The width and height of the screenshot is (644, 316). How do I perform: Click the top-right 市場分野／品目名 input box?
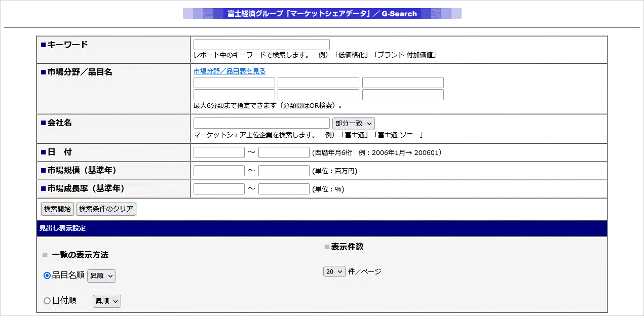pos(403,83)
